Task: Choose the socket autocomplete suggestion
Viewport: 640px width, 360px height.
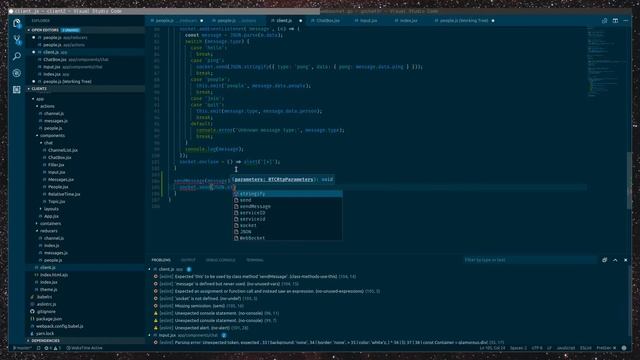Action: coord(287,225)
